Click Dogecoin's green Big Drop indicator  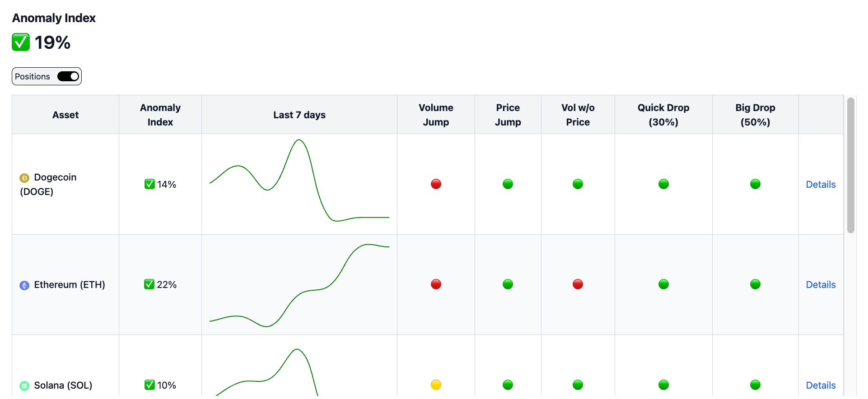[755, 184]
